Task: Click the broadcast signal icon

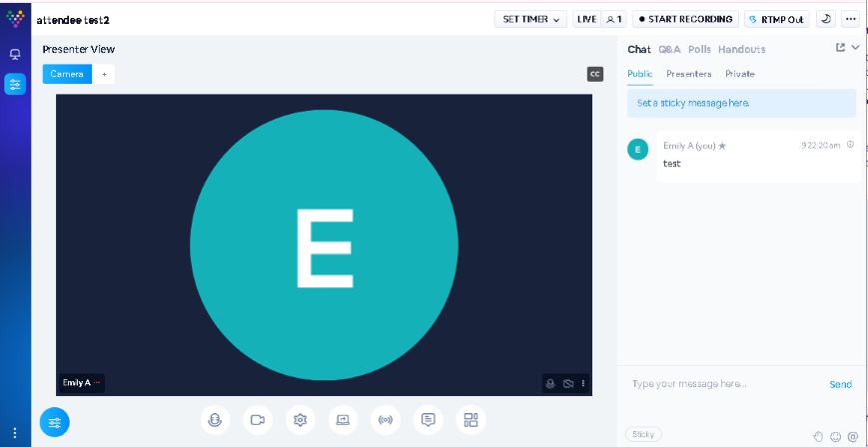Action: click(386, 420)
